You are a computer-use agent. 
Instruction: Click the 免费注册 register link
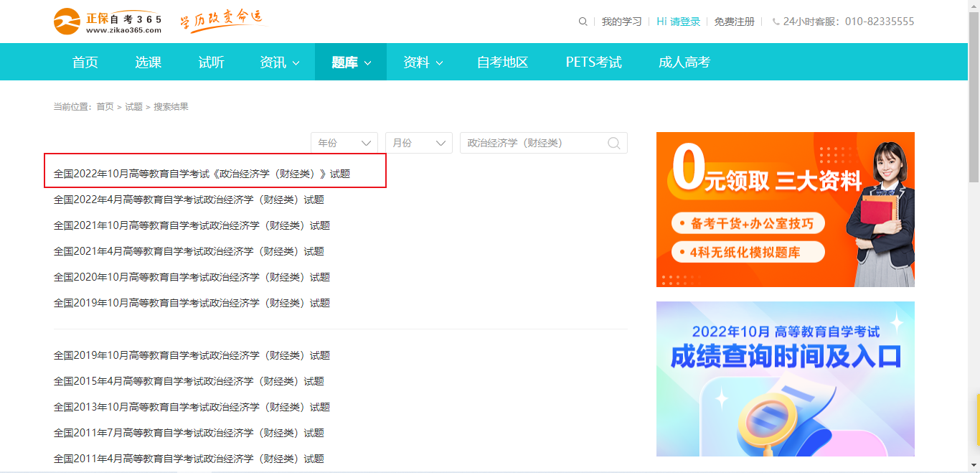[734, 22]
